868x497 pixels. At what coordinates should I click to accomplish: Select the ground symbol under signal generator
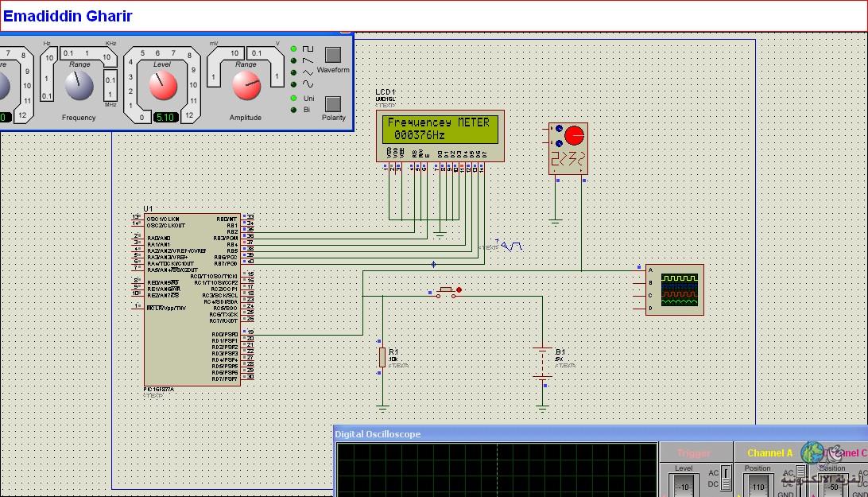click(556, 222)
